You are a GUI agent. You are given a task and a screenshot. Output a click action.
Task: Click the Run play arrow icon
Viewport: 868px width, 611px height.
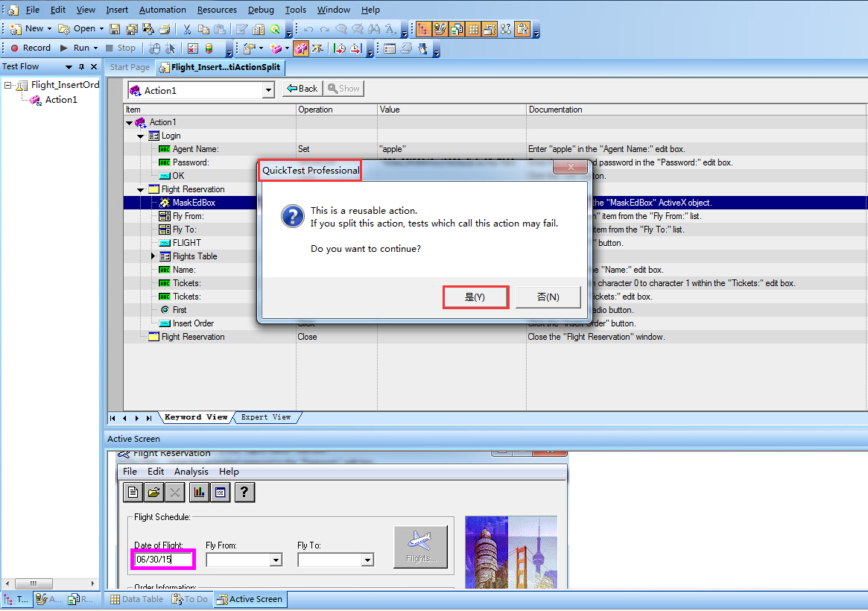63,48
